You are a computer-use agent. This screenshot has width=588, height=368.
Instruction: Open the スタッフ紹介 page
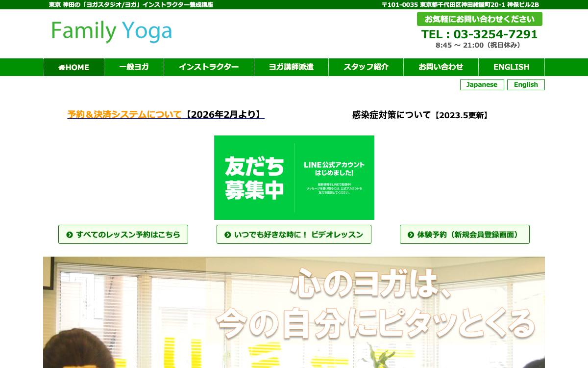pyautogui.click(x=366, y=67)
